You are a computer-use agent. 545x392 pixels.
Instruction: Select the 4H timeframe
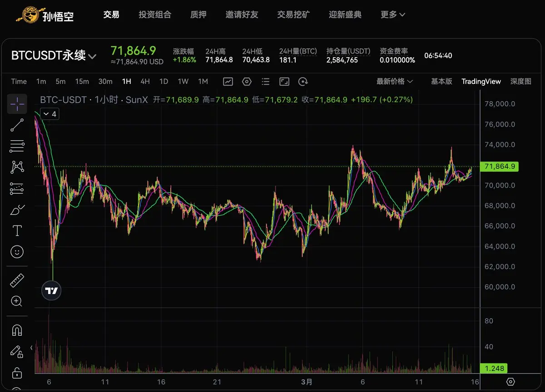click(x=145, y=81)
